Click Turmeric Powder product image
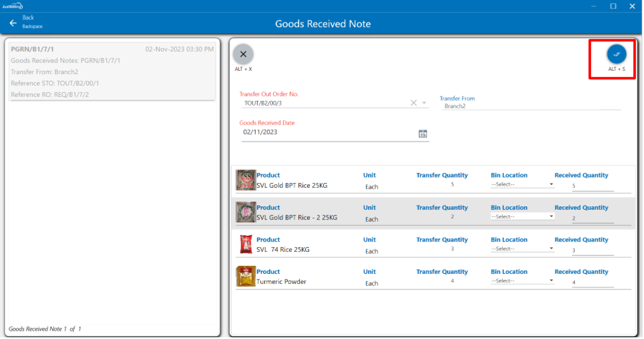The width and height of the screenshot is (644, 339). coord(246,277)
